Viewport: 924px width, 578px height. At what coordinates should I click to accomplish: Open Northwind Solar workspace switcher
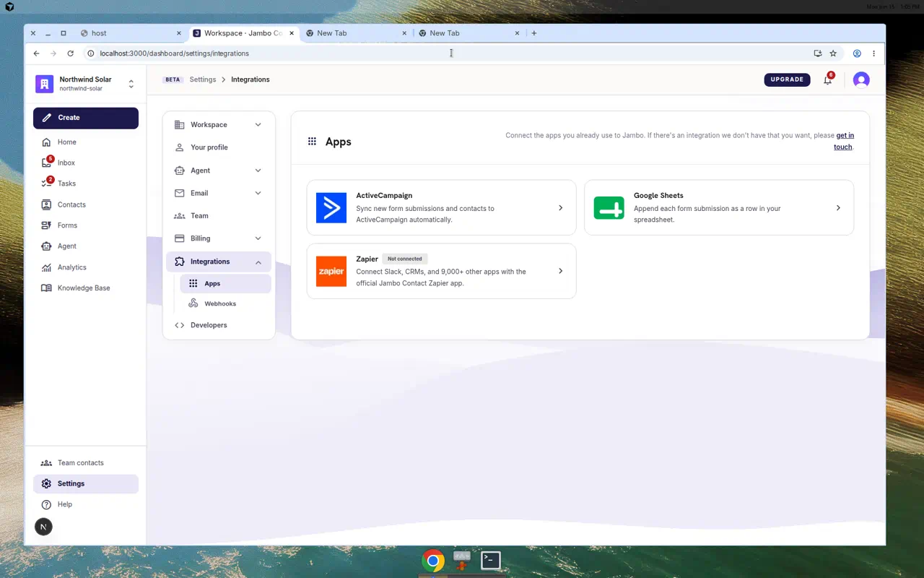point(86,84)
